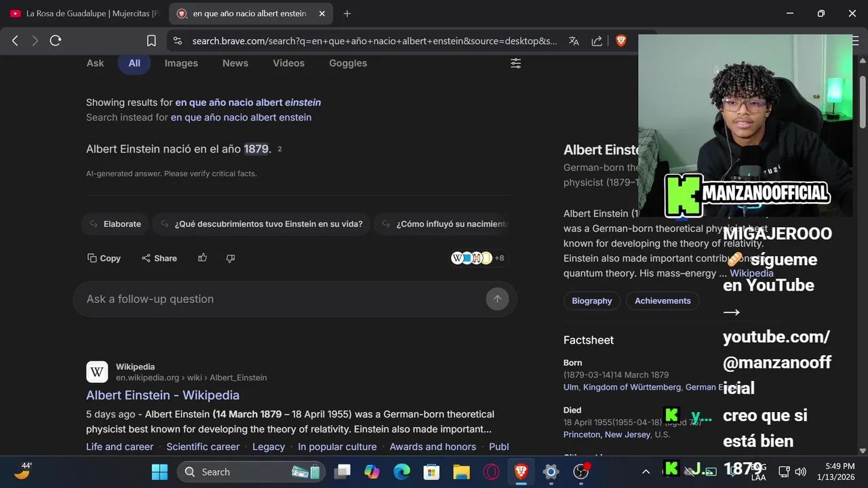Ask '¿Qué descubrimientos tuvo Einstein en su vida?'
Image resolution: width=868 pixels, height=488 pixels.
pyautogui.click(x=261, y=224)
